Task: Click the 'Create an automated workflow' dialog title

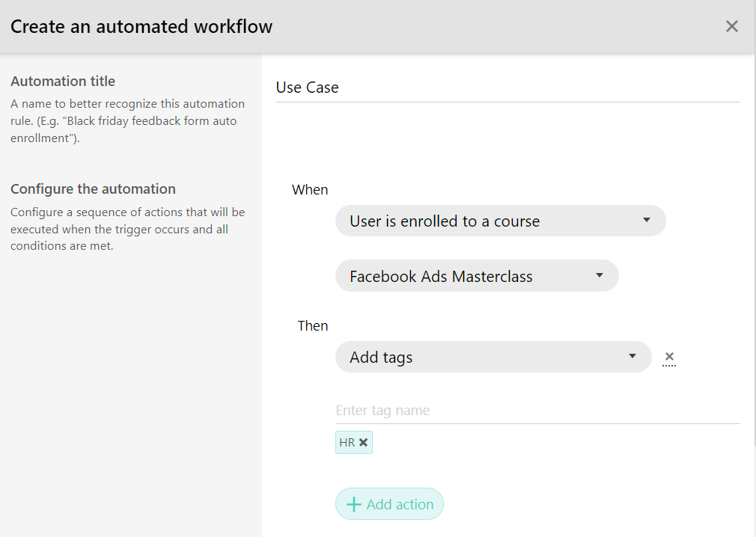Action: pyautogui.click(x=141, y=27)
